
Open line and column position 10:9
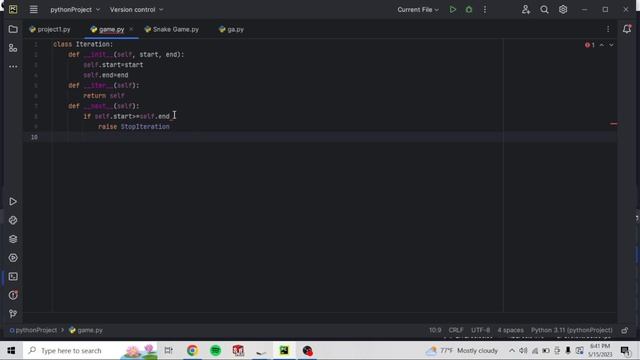(435, 330)
